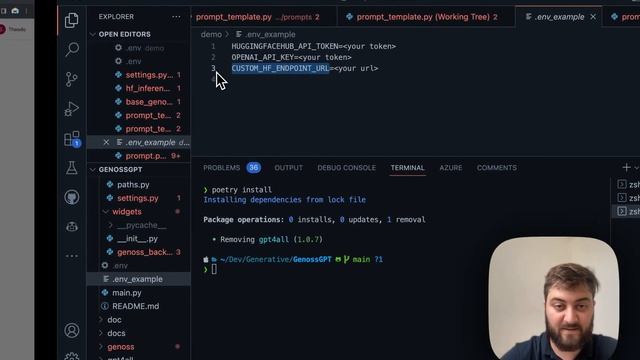Screen dimensions: 640x360
Task: Click highlighted CUSTOM_HF_ENDPOINT_URL text
Action: [x=280, y=68]
